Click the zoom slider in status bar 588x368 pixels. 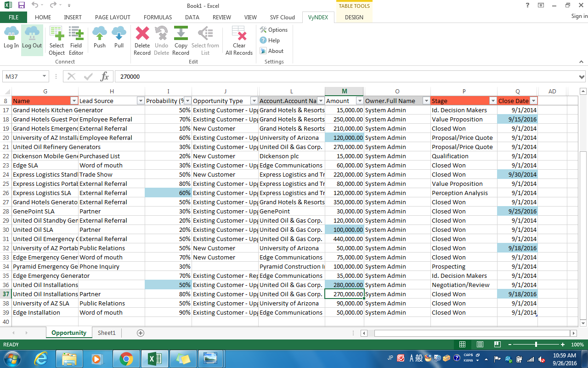click(536, 345)
